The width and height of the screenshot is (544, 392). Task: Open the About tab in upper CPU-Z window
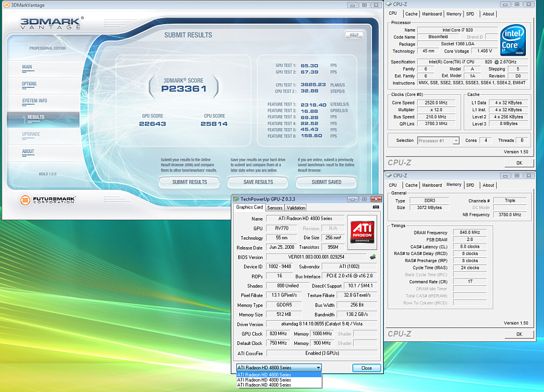click(488, 14)
